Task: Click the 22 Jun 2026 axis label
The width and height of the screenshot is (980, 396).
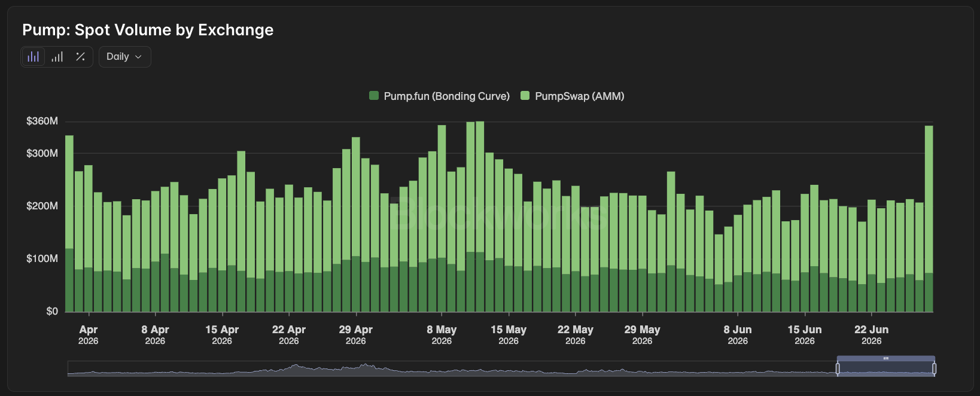Action: click(x=871, y=334)
